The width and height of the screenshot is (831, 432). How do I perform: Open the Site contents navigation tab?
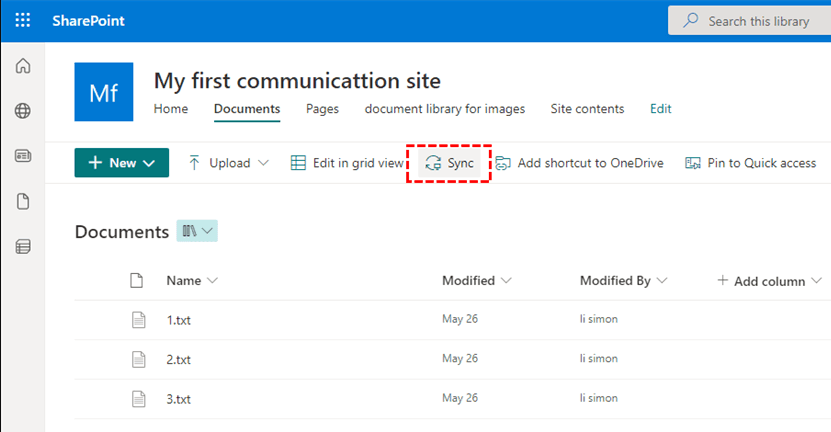click(x=587, y=109)
